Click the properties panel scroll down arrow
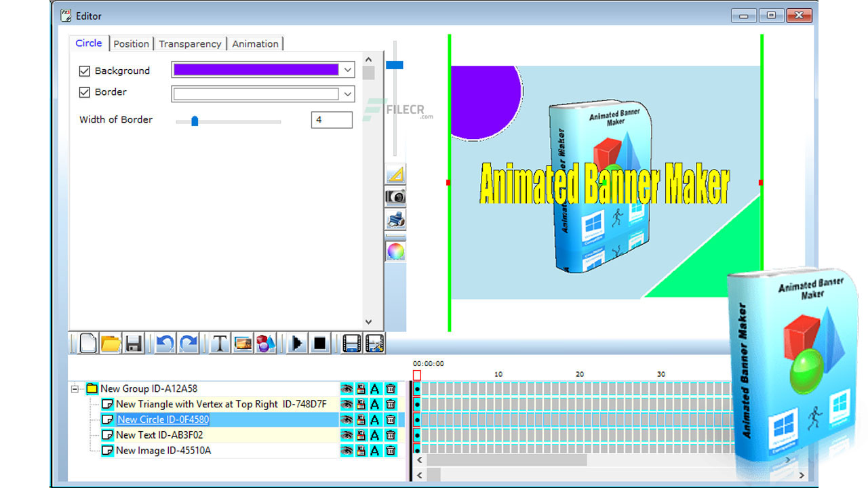The image size is (868, 488). coord(368,323)
